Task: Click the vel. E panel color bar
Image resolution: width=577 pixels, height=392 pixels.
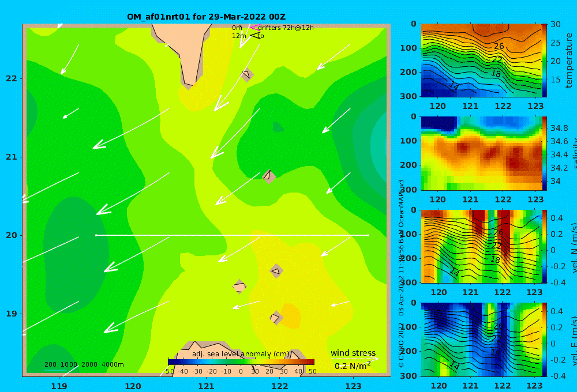Action: 544,340
